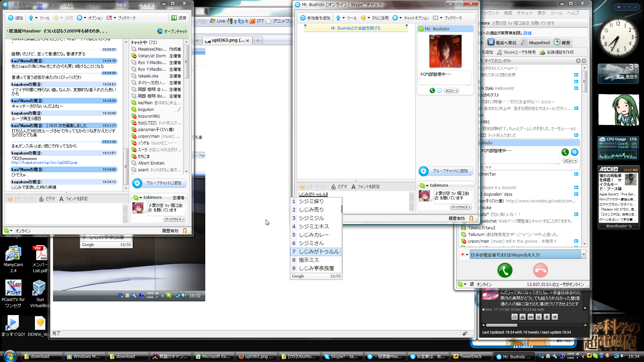644x362 pixels.
Task: Click 追加 icon in 居酒屋Masabee chat toolbar
Action: point(11,18)
